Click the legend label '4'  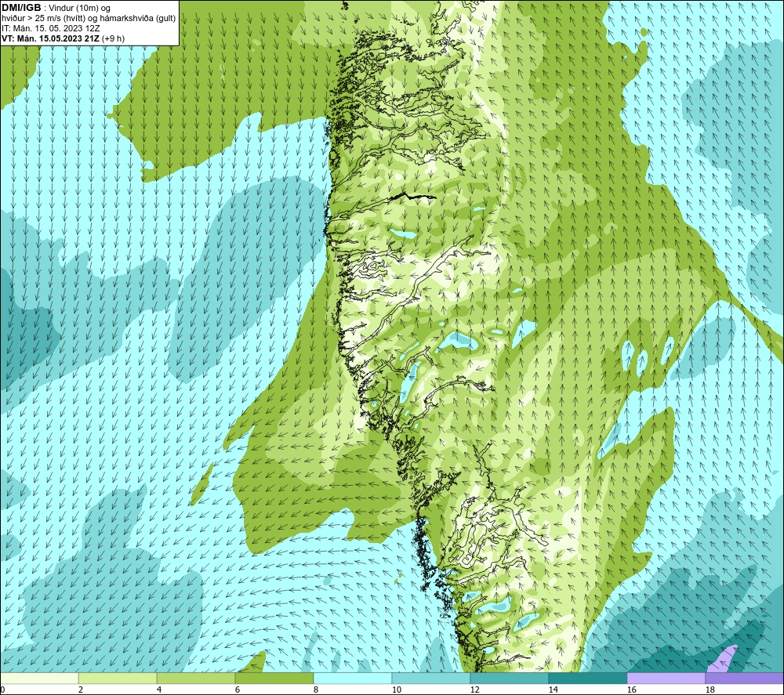pos(159,690)
